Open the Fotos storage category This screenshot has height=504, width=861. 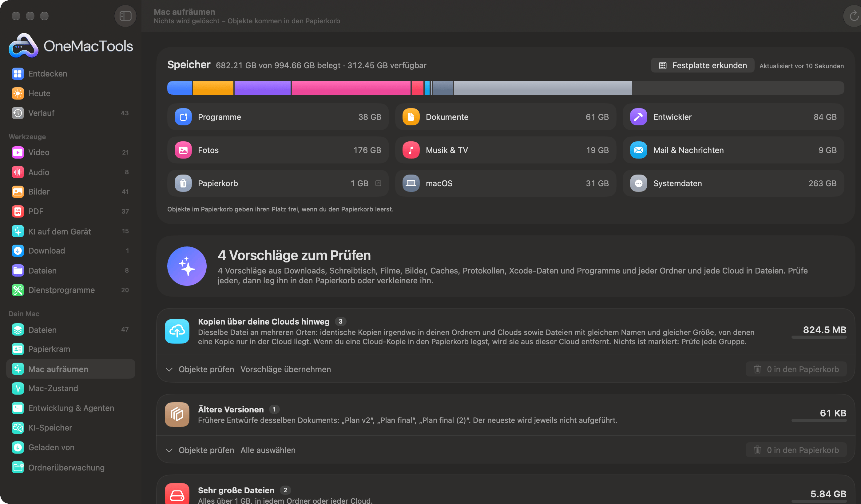(278, 150)
